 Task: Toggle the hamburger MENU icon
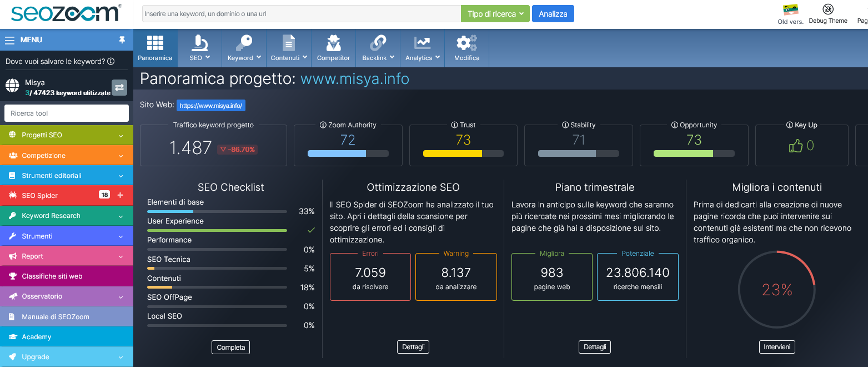click(x=9, y=40)
